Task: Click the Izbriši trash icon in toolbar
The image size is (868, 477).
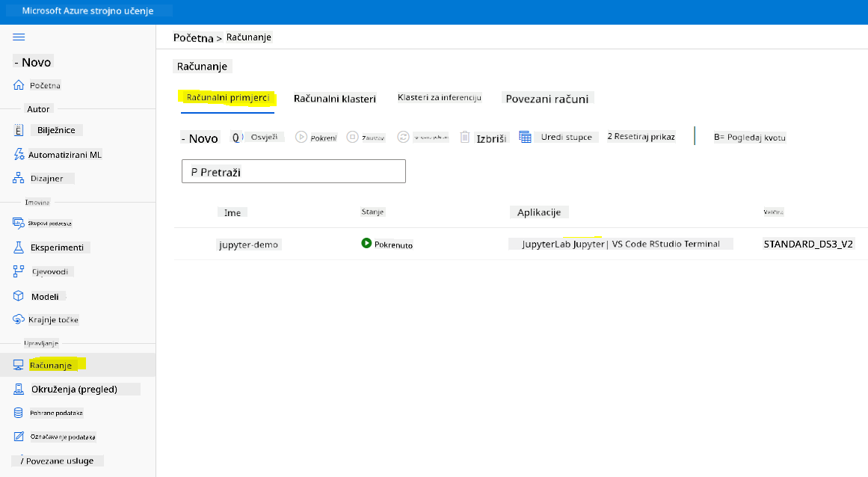Action: (465, 138)
